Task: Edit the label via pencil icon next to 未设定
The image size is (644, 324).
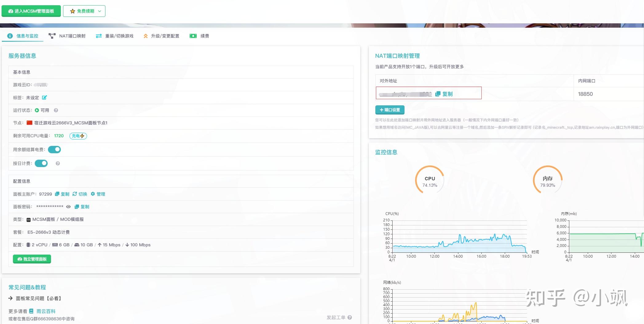Action: click(45, 97)
